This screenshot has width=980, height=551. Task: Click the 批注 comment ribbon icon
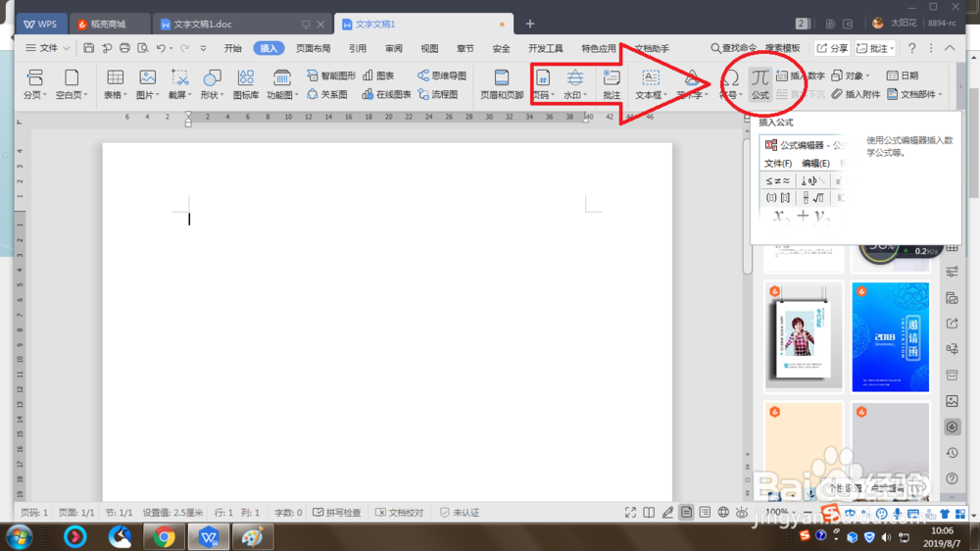tap(612, 83)
